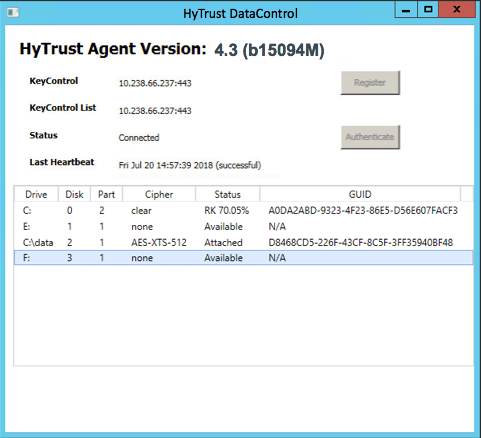Click the HyTrust DataControl app icon in title bar
Screen dimensions: 481x438
coord(13,13)
